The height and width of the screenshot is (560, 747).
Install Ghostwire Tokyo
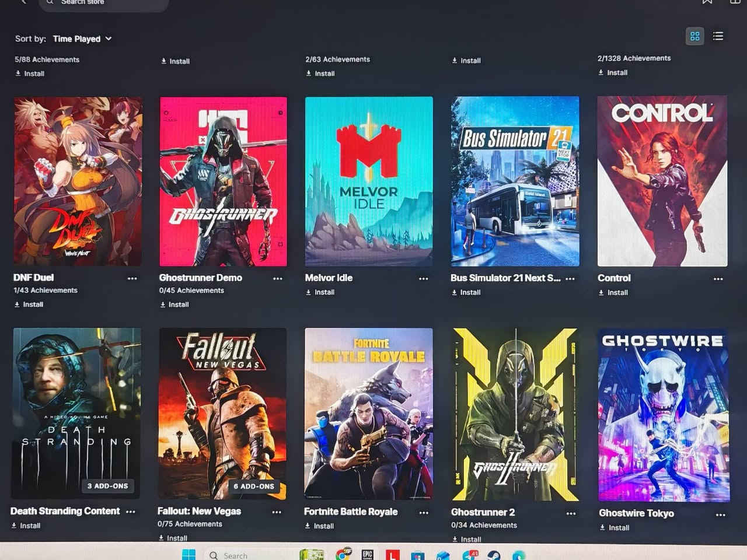[x=615, y=528]
